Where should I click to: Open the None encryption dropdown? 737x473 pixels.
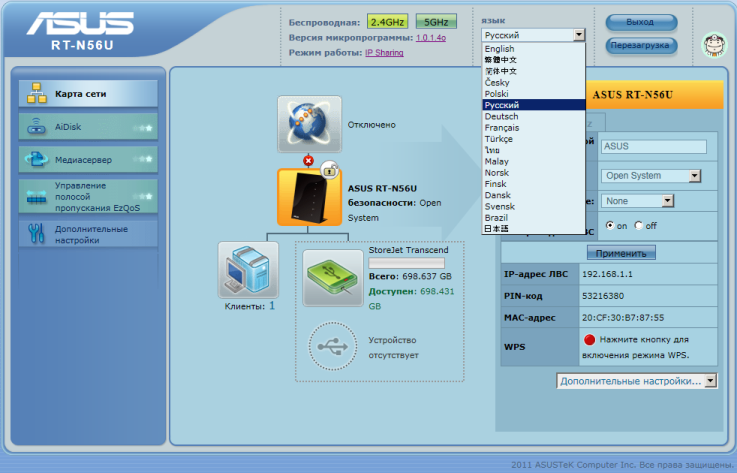click(637, 201)
